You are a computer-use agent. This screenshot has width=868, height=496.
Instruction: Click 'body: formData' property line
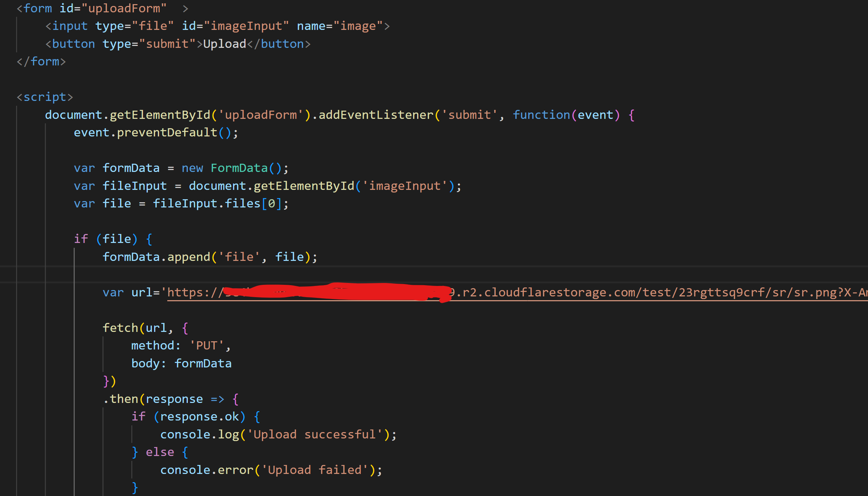(x=181, y=363)
